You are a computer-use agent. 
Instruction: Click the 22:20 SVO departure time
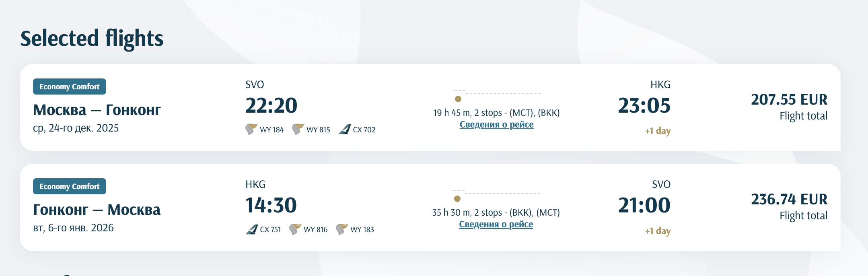[x=272, y=105]
